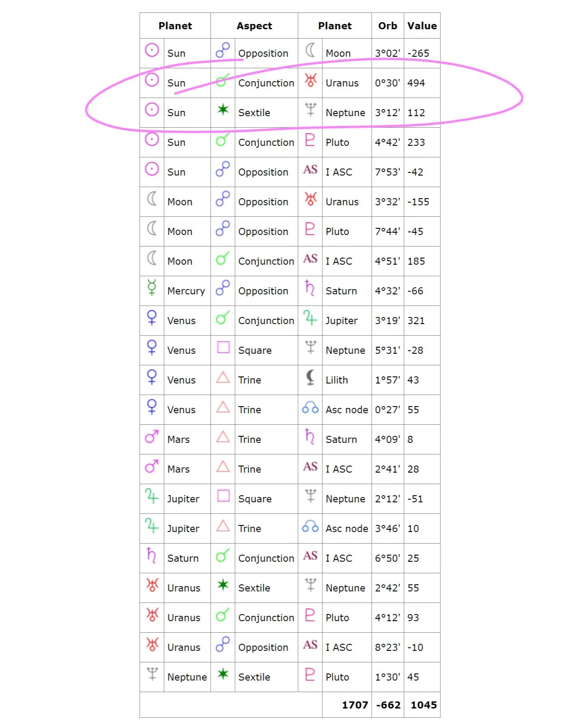This screenshot has width=561, height=728.
Task: Click the 494 value cell
Action: (x=416, y=83)
